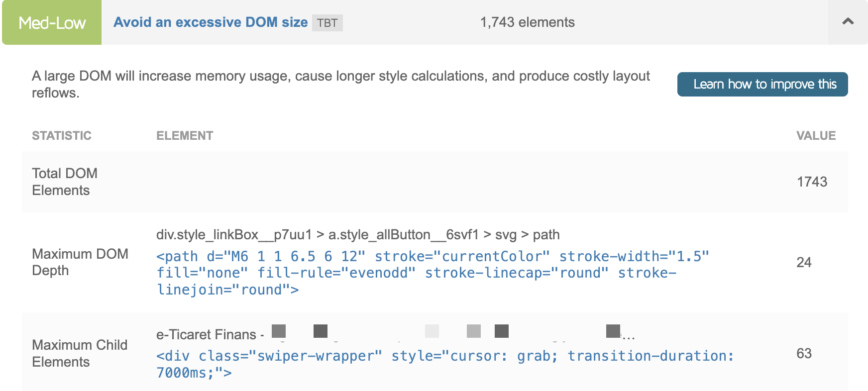Click the large DOM description paragraph
Screen dimensions: 868x391
[340, 84]
